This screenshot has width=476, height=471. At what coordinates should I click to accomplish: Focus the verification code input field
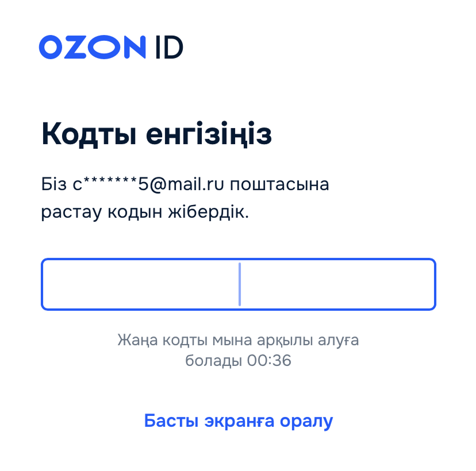239,284
